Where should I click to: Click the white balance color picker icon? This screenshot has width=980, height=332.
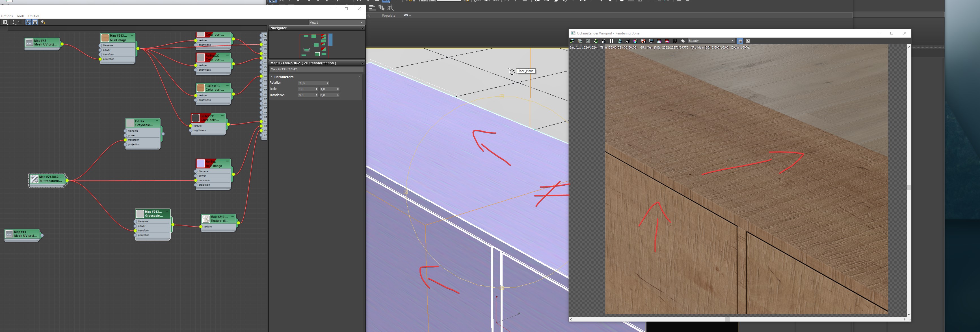click(x=635, y=41)
